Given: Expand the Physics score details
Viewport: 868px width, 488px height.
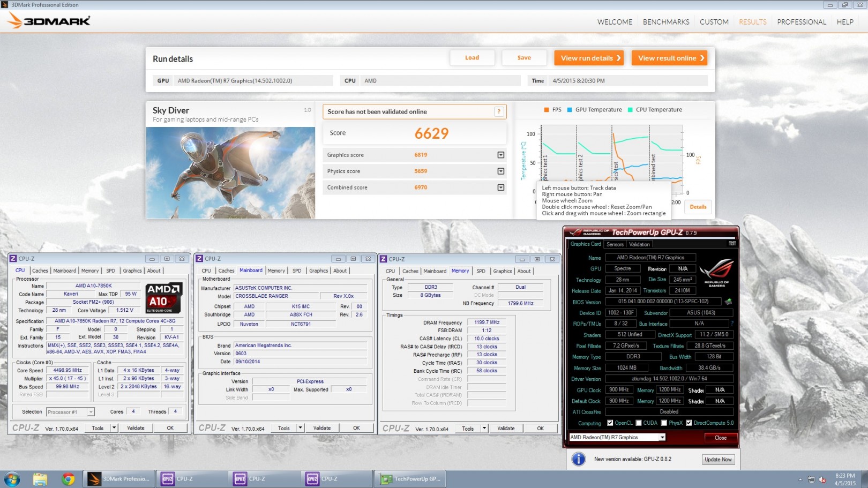Looking at the screenshot, I should (501, 171).
